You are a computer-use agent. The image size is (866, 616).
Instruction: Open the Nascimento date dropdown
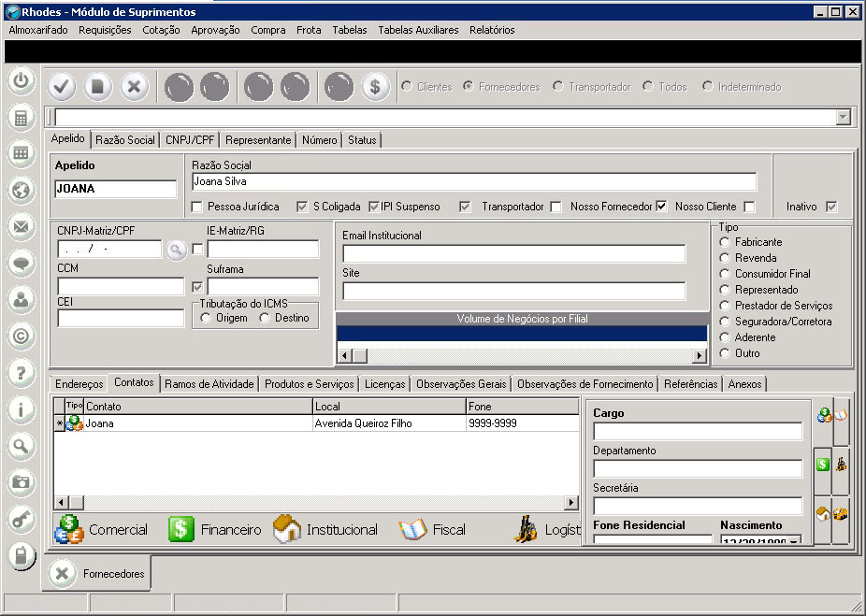[794, 540]
